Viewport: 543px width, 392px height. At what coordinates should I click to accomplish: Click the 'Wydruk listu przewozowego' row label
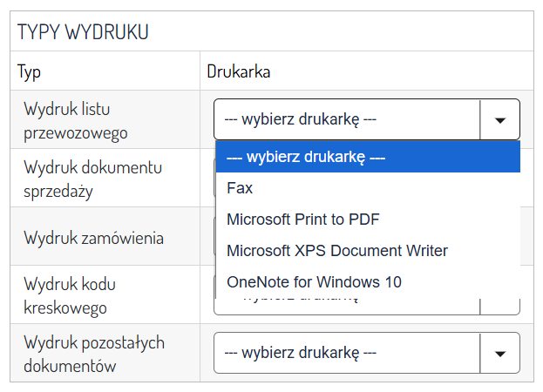point(76,120)
